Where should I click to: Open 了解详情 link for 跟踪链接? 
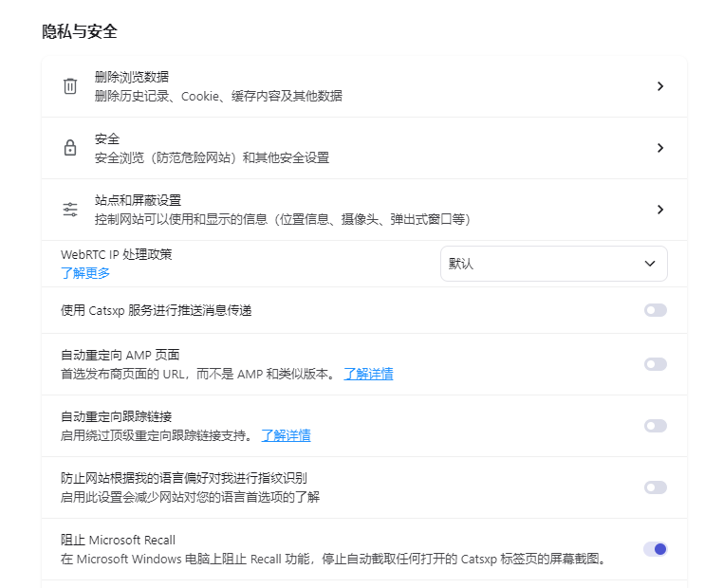pos(286,435)
